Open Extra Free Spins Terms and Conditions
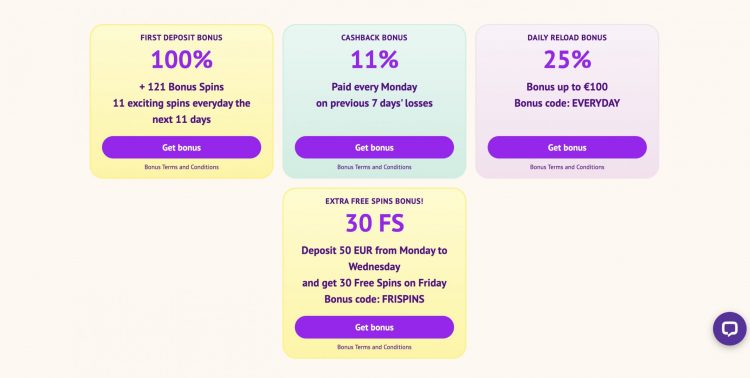This screenshot has height=378, width=750. 374,347
